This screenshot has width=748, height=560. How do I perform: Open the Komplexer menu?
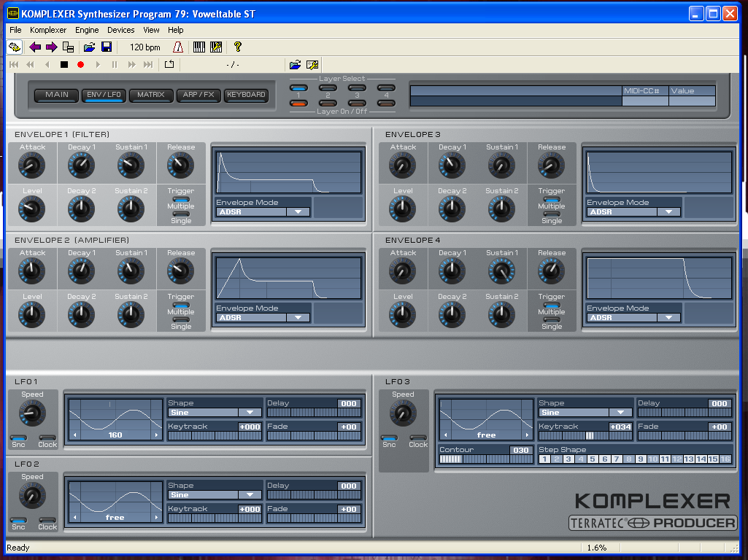[x=48, y=30]
